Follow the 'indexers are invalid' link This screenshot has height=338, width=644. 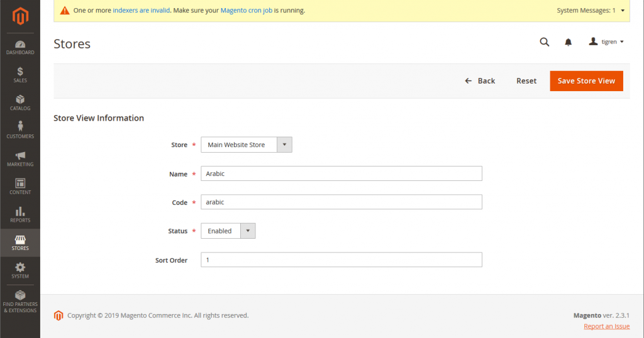(142, 10)
